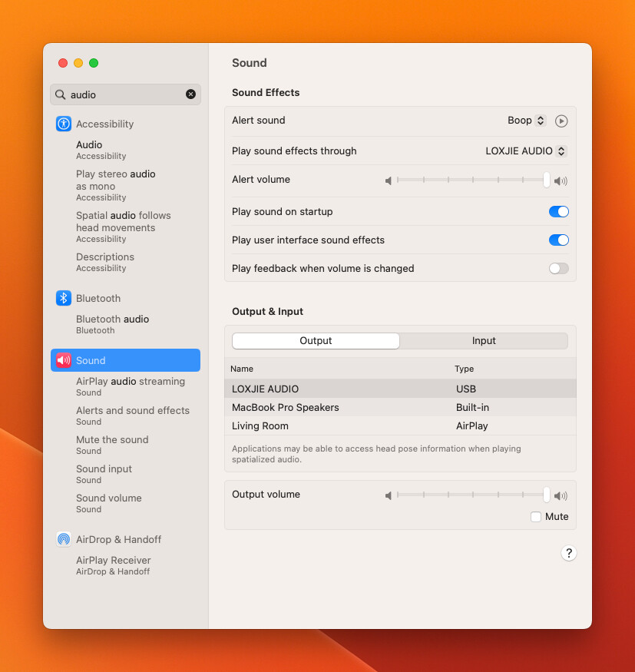The width and height of the screenshot is (635, 672).
Task: Enable feedback when volume is changed
Action: (x=558, y=268)
